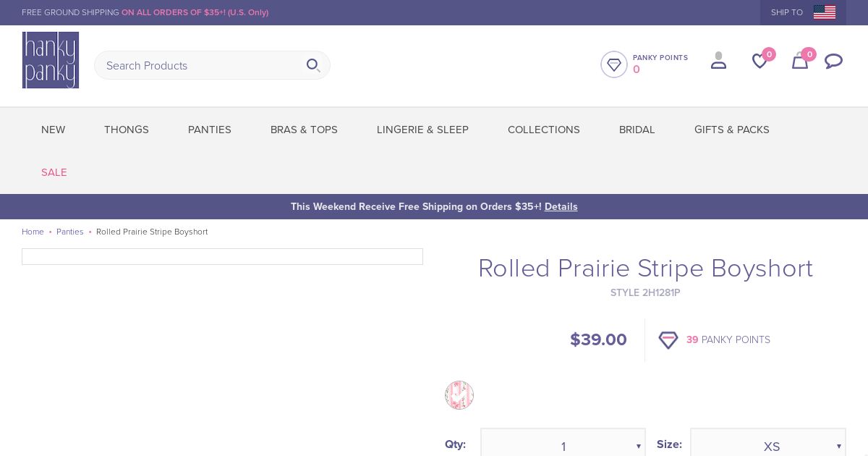The image size is (868, 456).
Task: Open the Collections menu
Action: [544, 130]
